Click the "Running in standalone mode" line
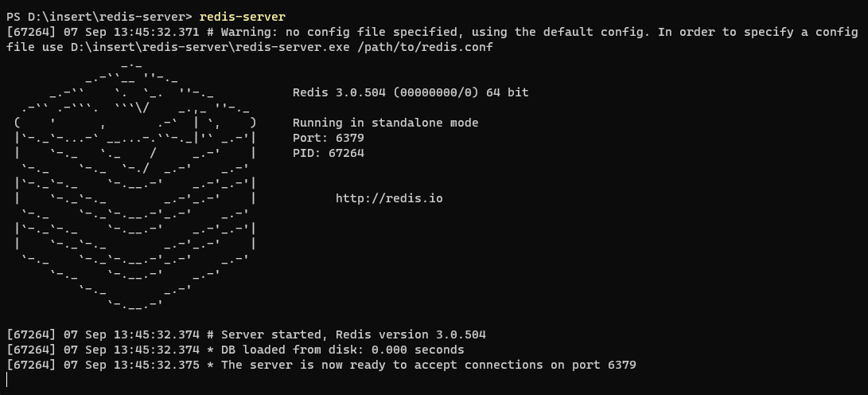This screenshot has width=868, height=395. point(386,123)
